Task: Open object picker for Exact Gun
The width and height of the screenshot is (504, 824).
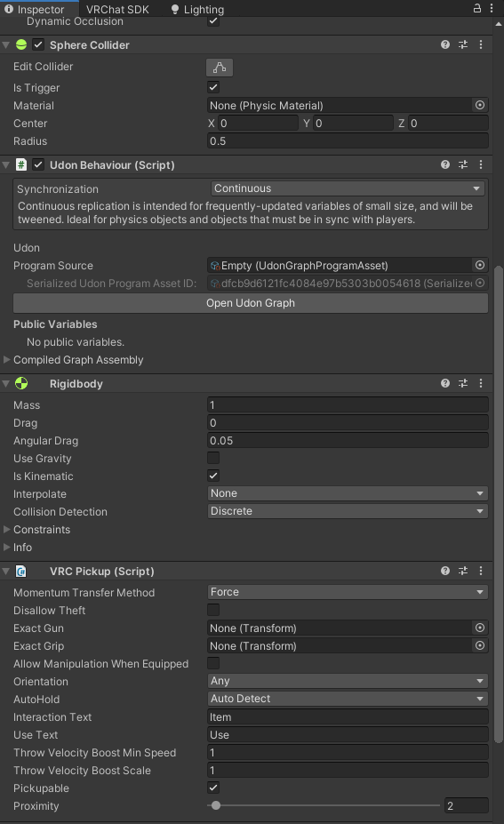Action: [x=480, y=628]
